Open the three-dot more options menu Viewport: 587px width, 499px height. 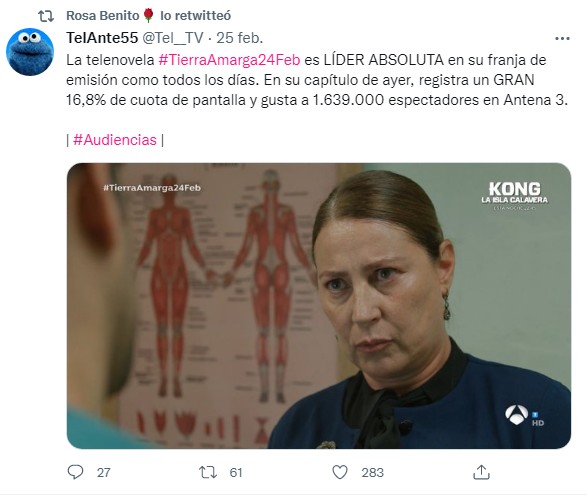pyautogui.click(x=562, y=39)
